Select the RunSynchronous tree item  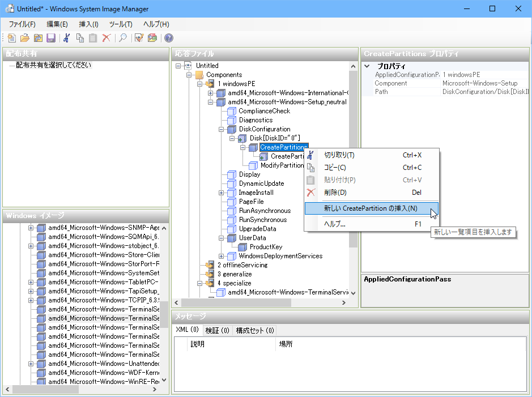[x=263, y=220]
